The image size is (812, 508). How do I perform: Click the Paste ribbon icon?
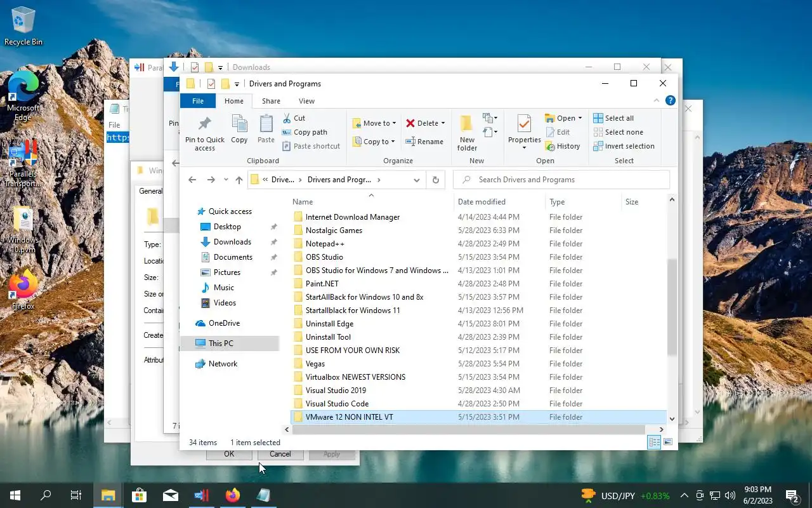266,123
